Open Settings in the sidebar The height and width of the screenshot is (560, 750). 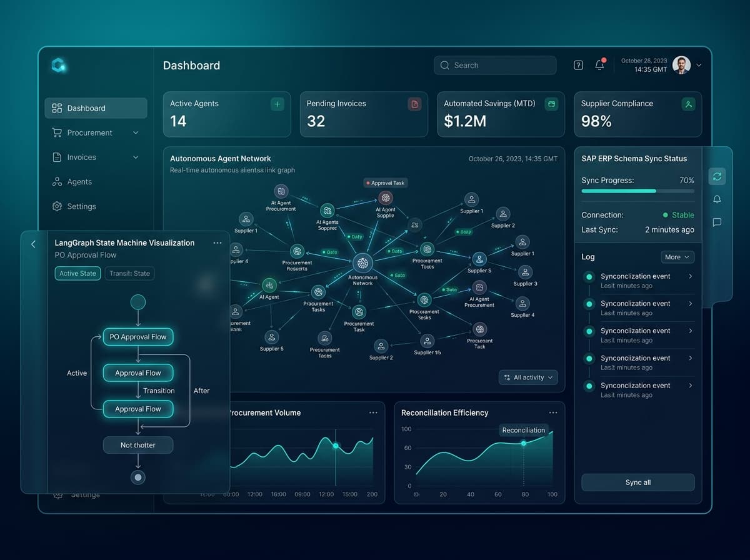tap(96, 206)
